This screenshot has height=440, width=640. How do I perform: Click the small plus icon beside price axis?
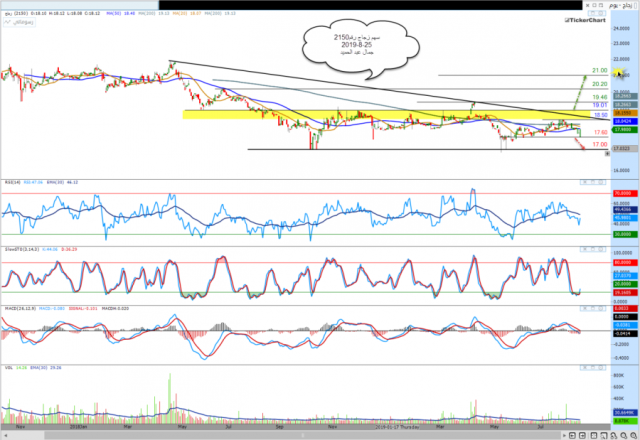pyautogui.click(x=607, y=153)
